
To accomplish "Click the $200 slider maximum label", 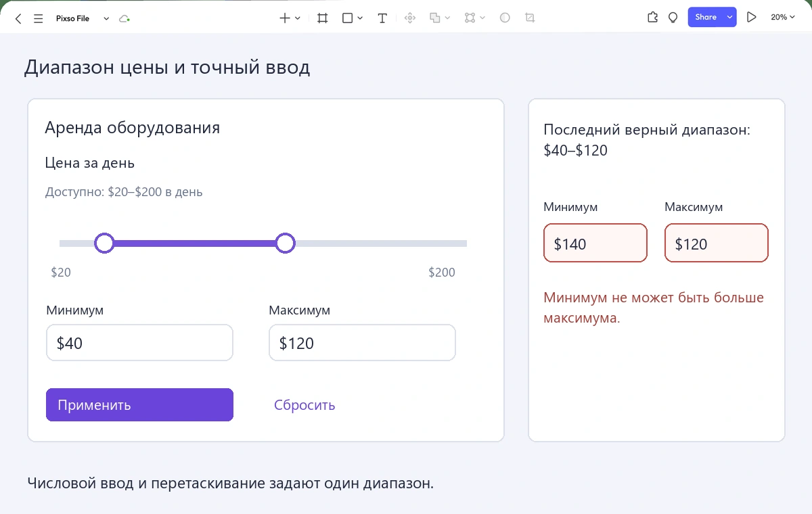I will point(442,273).
